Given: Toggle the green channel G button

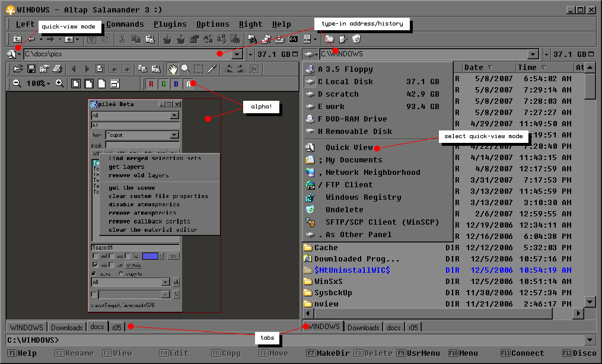Looking at the screenshot, I should (164, 84).
